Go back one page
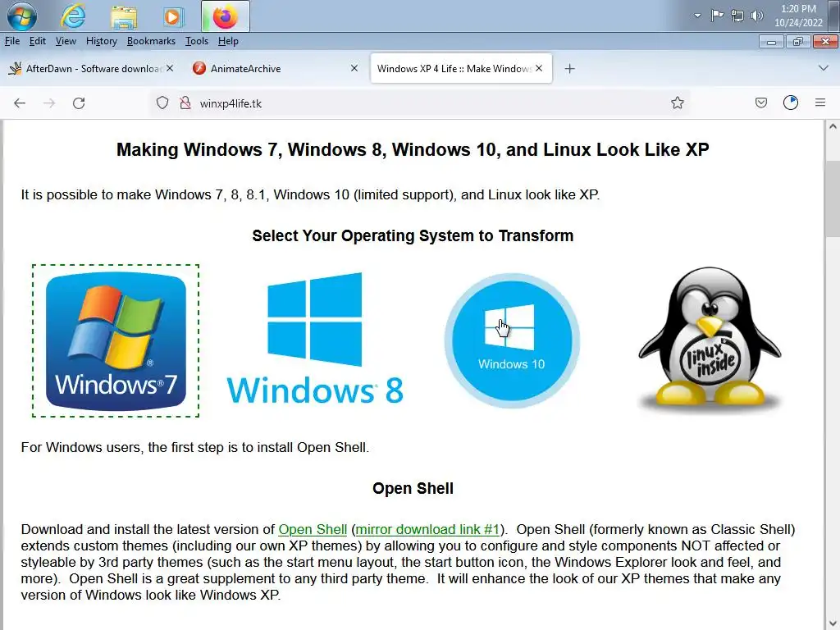 click(x=20, y=103)
